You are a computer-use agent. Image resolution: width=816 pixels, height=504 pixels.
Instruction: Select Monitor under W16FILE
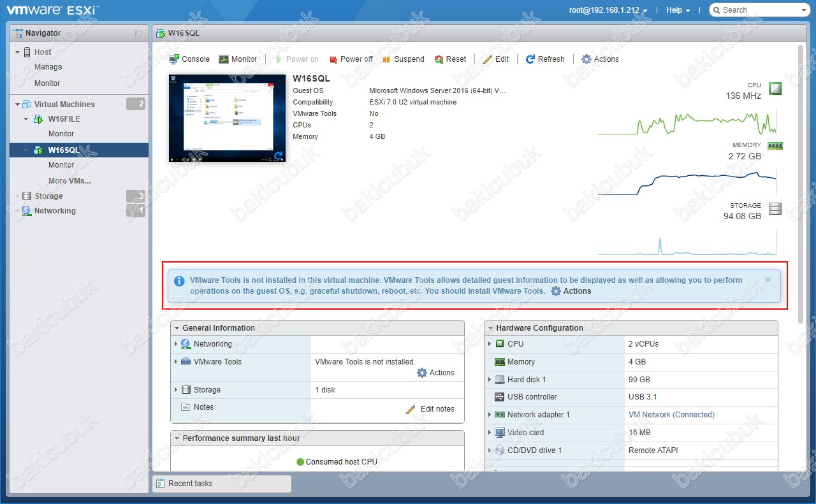coord(61,134)
